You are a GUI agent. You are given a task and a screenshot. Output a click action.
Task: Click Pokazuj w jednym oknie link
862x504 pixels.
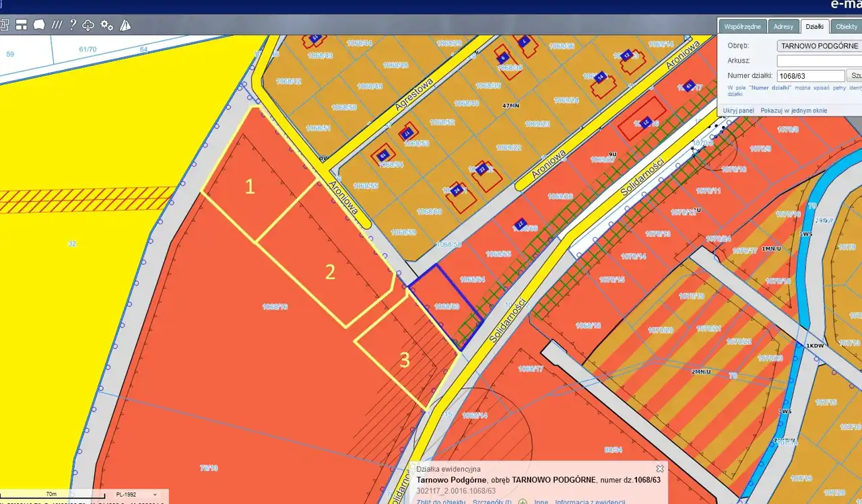[793, 110]
